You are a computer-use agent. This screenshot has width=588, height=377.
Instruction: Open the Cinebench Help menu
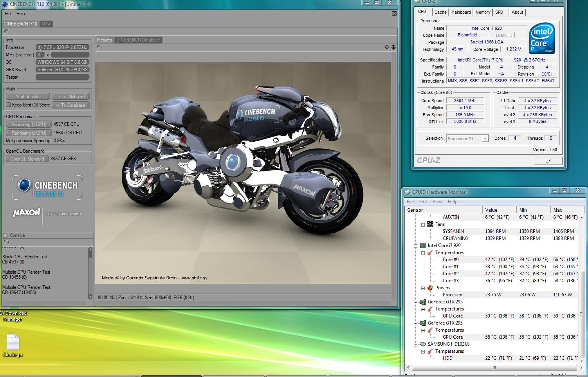20,14
